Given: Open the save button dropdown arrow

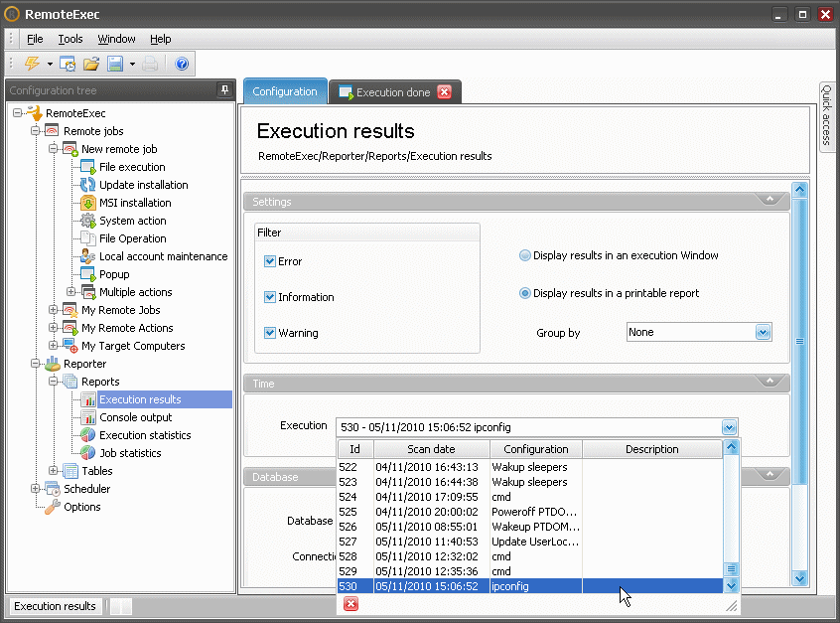Looking at the screenshot, I should click(x=132, y=65).
